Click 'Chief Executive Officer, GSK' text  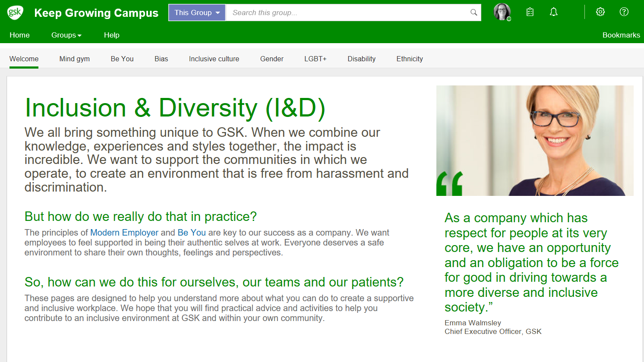[x=493, y=331]
